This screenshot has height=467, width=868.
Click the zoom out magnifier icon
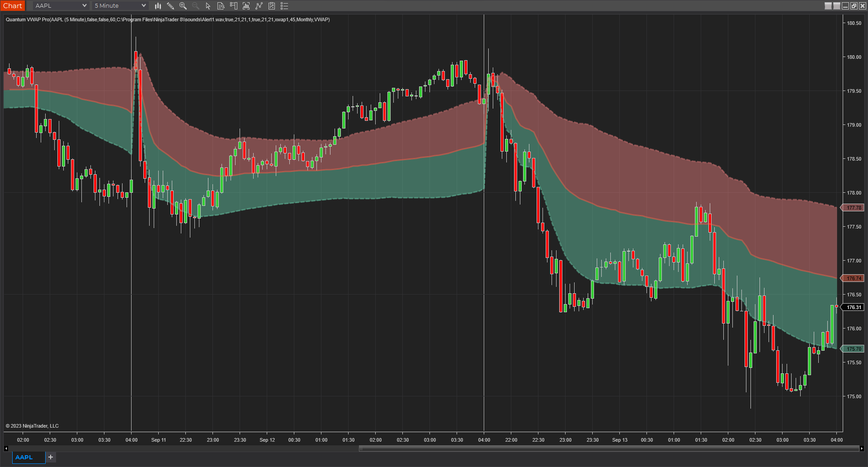pos(196,6)
